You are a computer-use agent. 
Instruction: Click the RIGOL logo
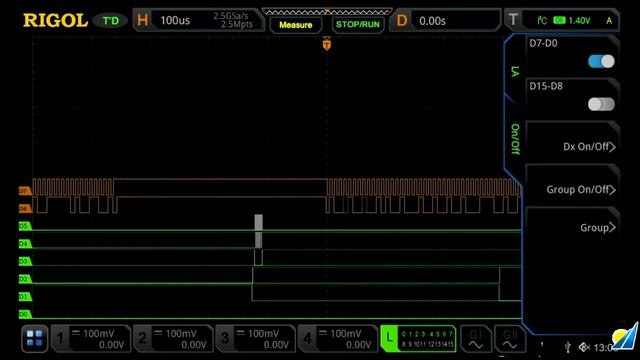point(55,20)
